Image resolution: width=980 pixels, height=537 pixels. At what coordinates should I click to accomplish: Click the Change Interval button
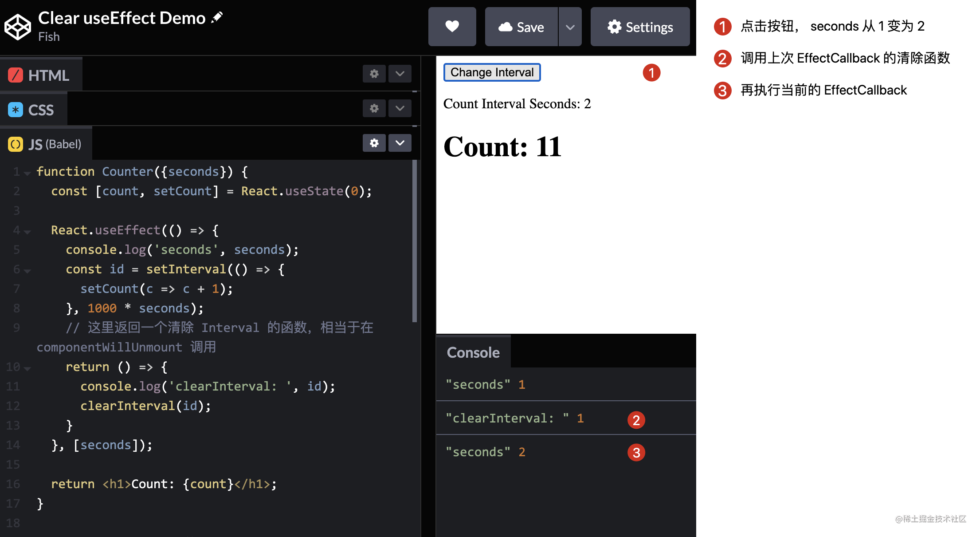tap(492, 72)
